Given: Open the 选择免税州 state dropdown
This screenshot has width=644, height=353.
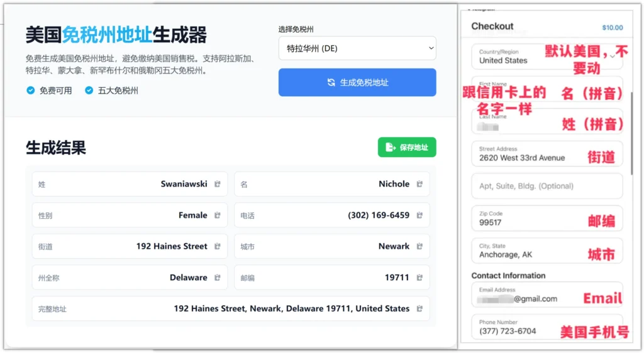Looking at the screenshot, I should [x=357, y=48].
